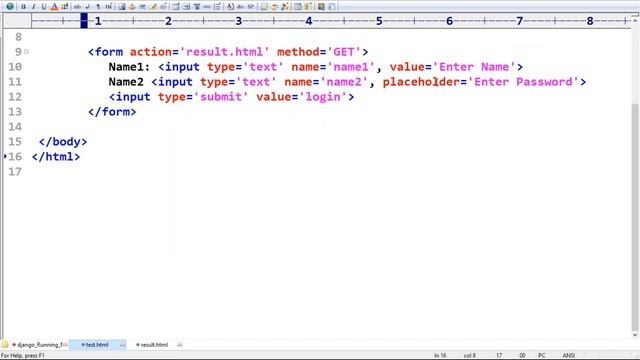Click the 'PC' status bar indicator
Viewport: 640px width, 360px height.
tap(542, 356)
